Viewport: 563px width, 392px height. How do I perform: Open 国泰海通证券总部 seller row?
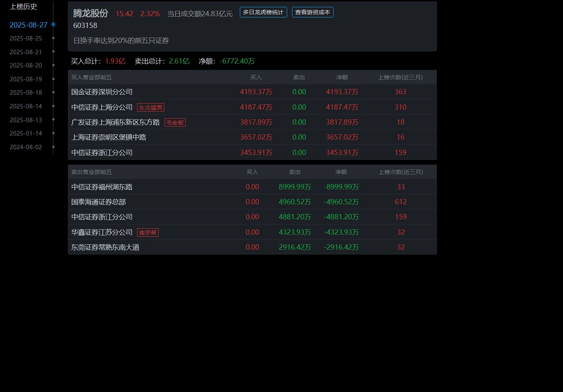click(x=252, y=202)
